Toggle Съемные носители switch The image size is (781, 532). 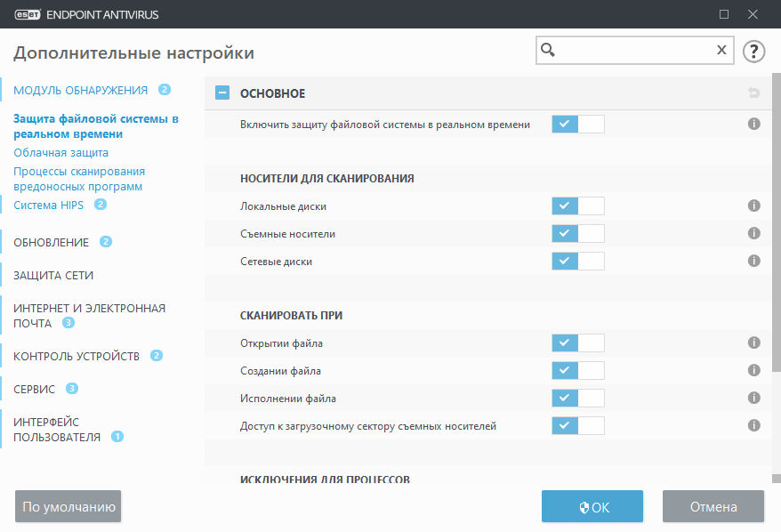click(578, 234)
